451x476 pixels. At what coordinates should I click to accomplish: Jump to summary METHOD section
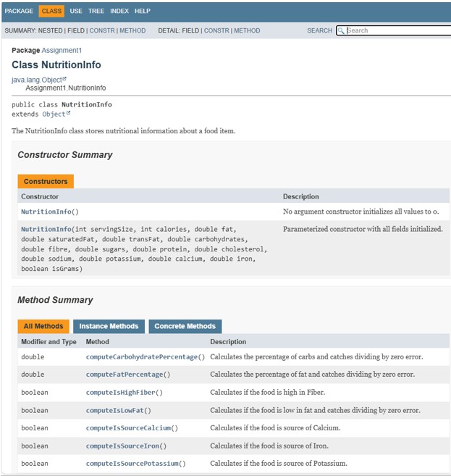[132, 30]
